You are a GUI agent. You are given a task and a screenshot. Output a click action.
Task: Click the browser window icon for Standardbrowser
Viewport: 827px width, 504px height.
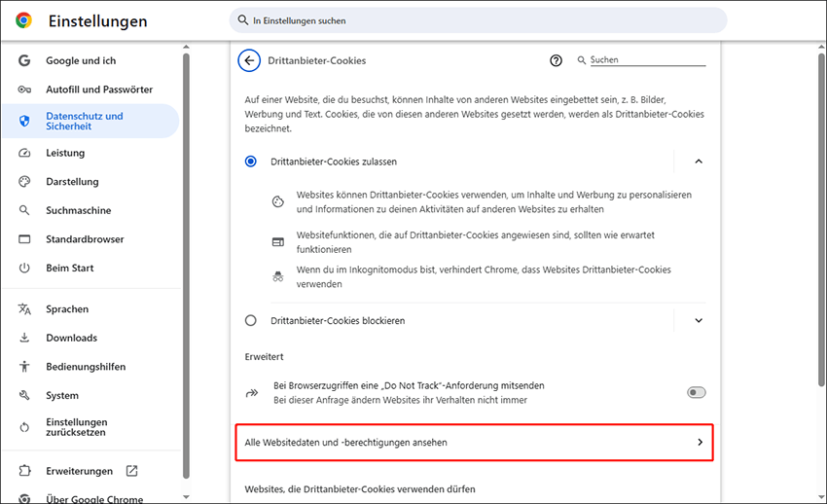pos(24,239)
